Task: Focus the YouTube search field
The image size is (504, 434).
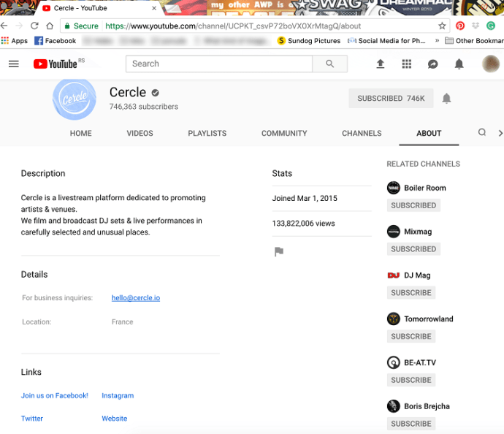Action: point(219,64)
